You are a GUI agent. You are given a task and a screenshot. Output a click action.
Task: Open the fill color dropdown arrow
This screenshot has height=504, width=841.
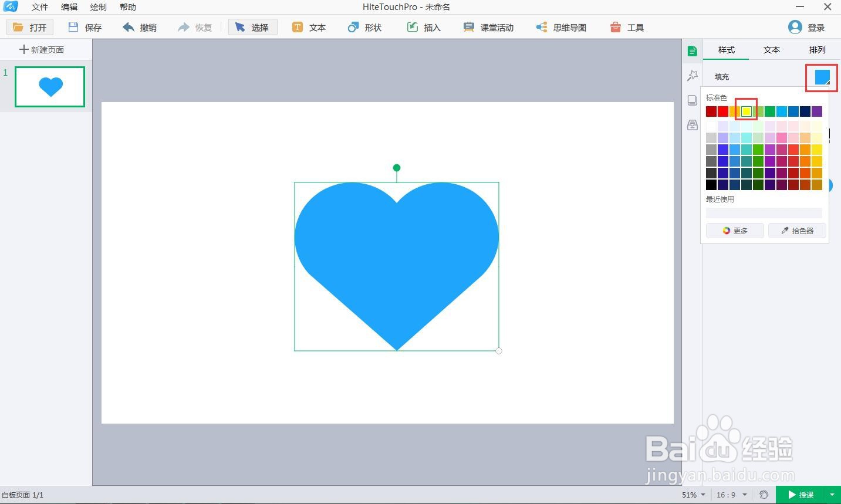[829, 83]
